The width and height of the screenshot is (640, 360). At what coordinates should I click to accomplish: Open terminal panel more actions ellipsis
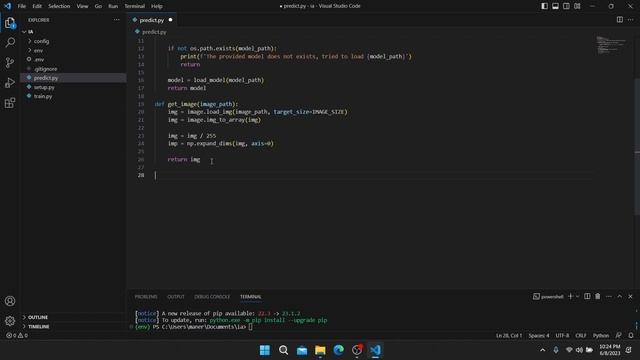(x=609, y=296)
